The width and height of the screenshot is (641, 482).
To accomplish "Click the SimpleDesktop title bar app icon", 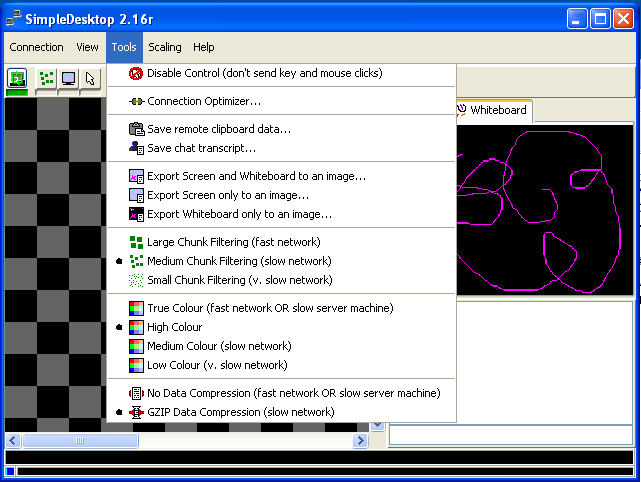I will [13, 19].
